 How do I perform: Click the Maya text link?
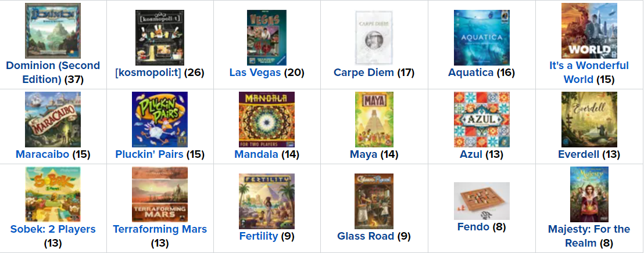[363, 154]
